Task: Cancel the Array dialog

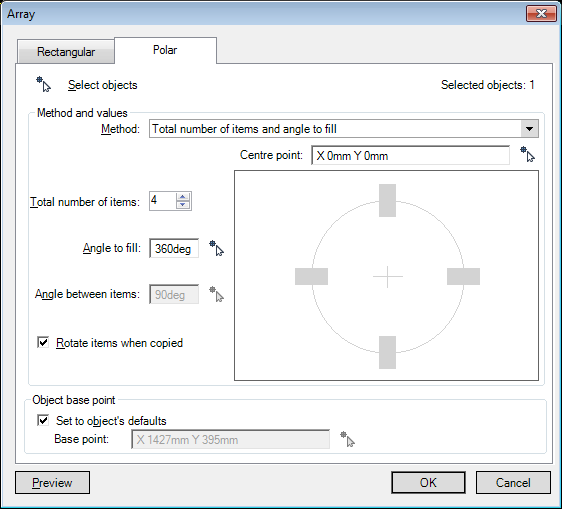Action: (x=513, y=483)
